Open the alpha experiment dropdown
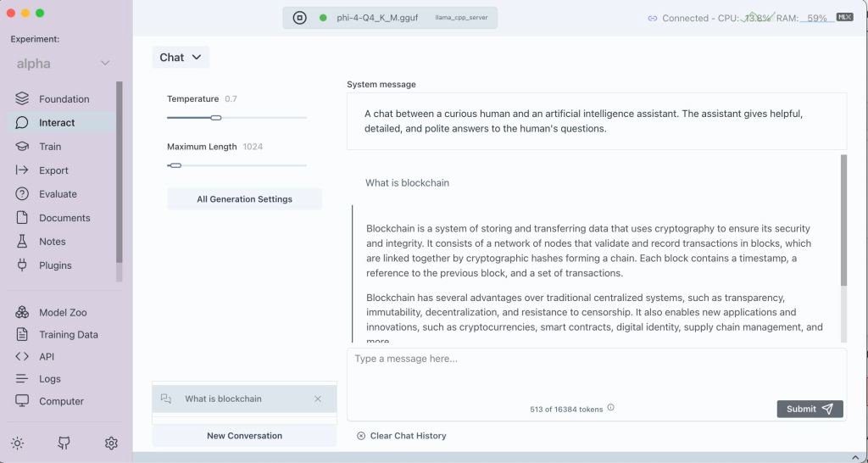Screen dimensions: 868x463 pyautogui.click(x=64, y=64)
